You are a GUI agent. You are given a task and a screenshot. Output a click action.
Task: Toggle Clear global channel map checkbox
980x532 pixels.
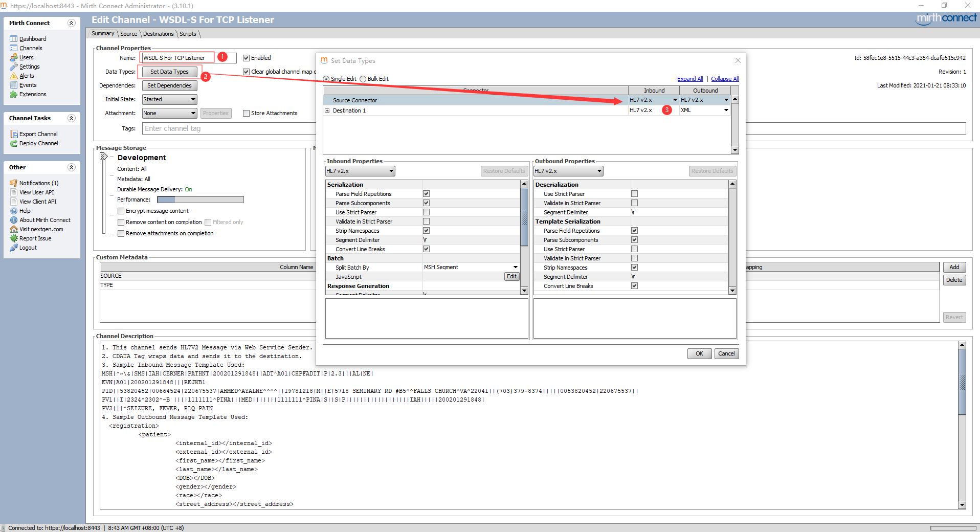pos(246,72)
